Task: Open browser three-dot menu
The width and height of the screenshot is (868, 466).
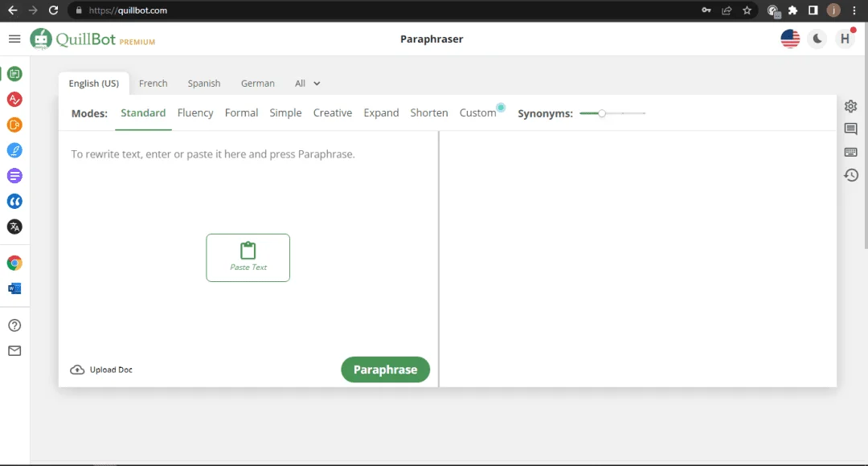Action: click(x=854, y=10)
